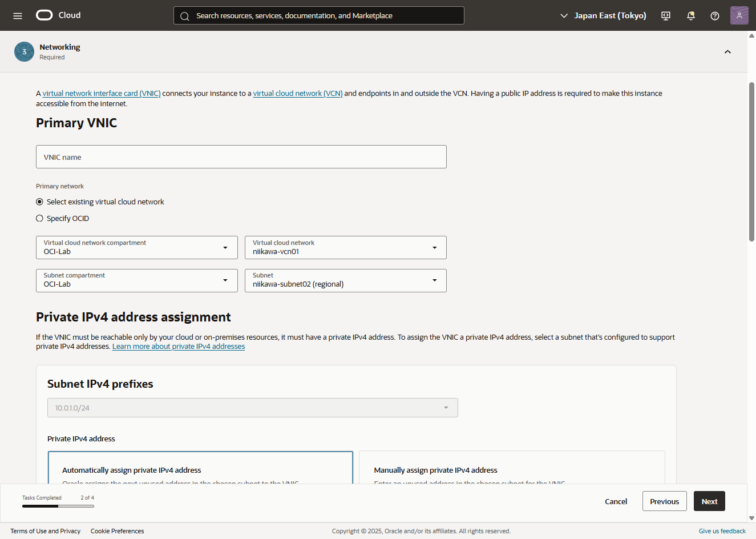
Task: Expand the Subnet compartment dropdown
Action: click(136, 280)
